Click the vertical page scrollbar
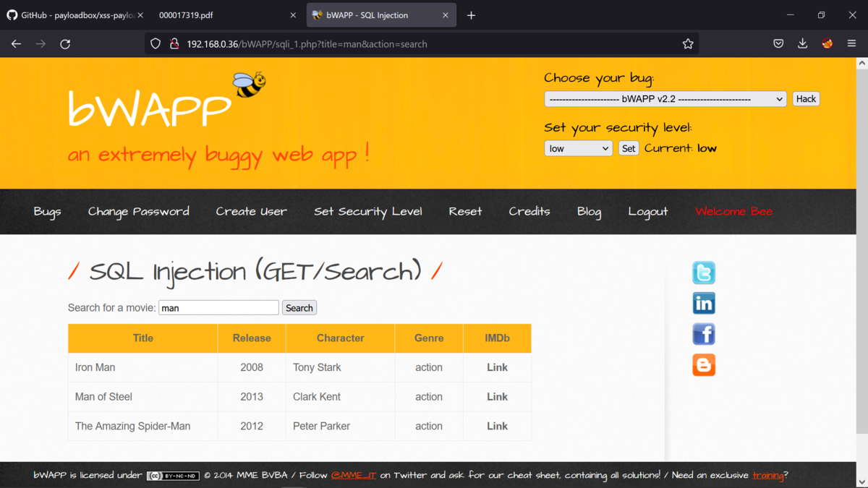Viewport: 868px width, 488px height. [861, 253]
